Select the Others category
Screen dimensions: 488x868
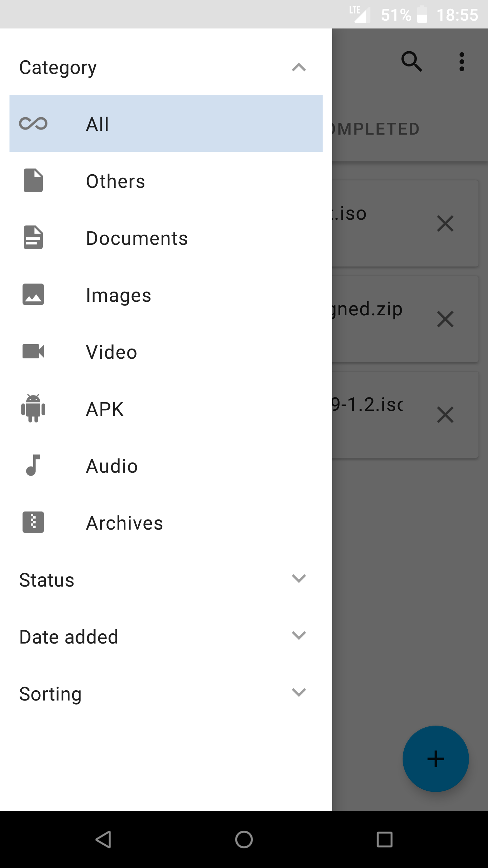(x=116, y=181)
